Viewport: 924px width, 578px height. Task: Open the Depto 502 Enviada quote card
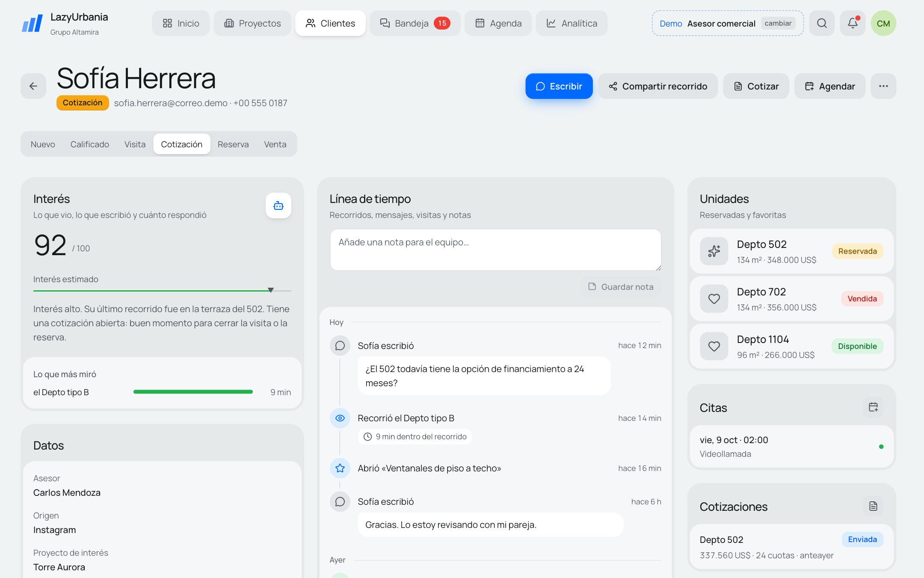(x=791, y=547)
